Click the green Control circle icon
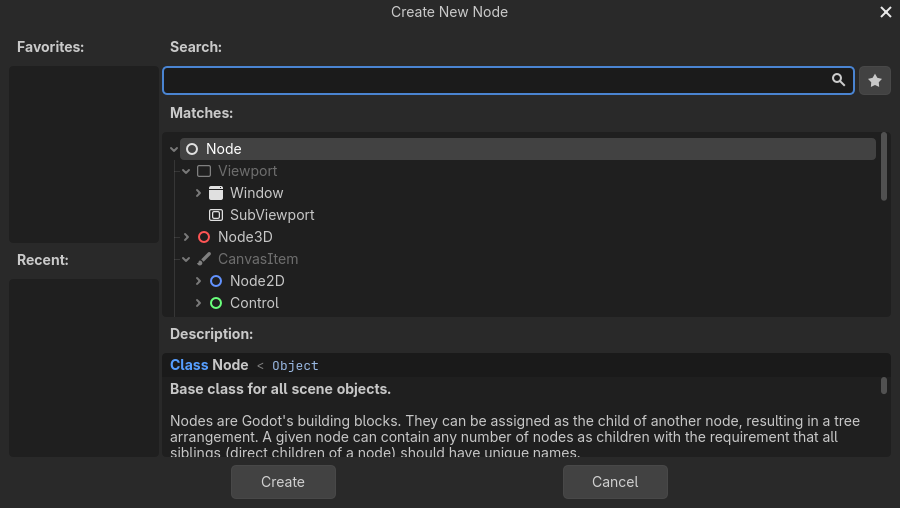This screenshot has width=900, height=508. point(216,303)
